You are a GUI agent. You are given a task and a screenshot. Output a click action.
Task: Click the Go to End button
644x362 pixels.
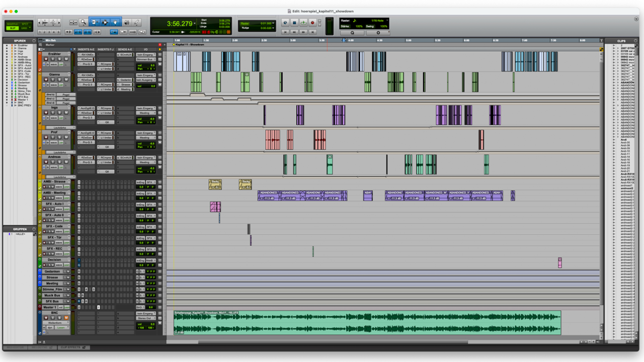(x=312, y=32)
